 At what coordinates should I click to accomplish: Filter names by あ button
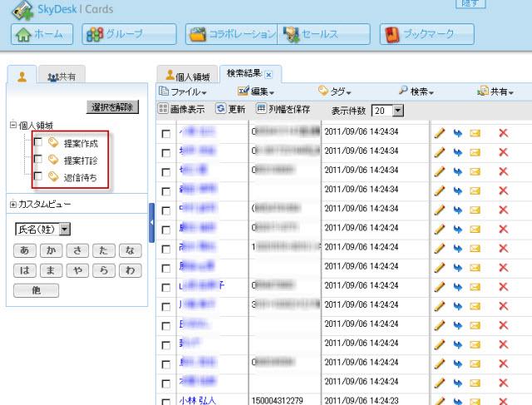coord(25,250)
